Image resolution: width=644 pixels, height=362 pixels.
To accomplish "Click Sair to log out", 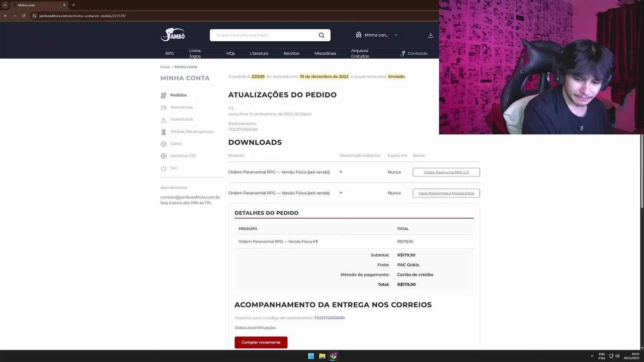I will coord(174,168).
